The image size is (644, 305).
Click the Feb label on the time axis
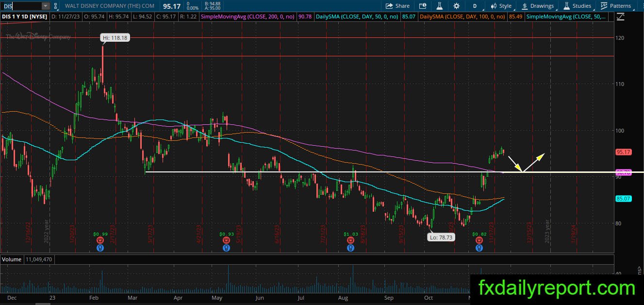click(x=94, y=297)
